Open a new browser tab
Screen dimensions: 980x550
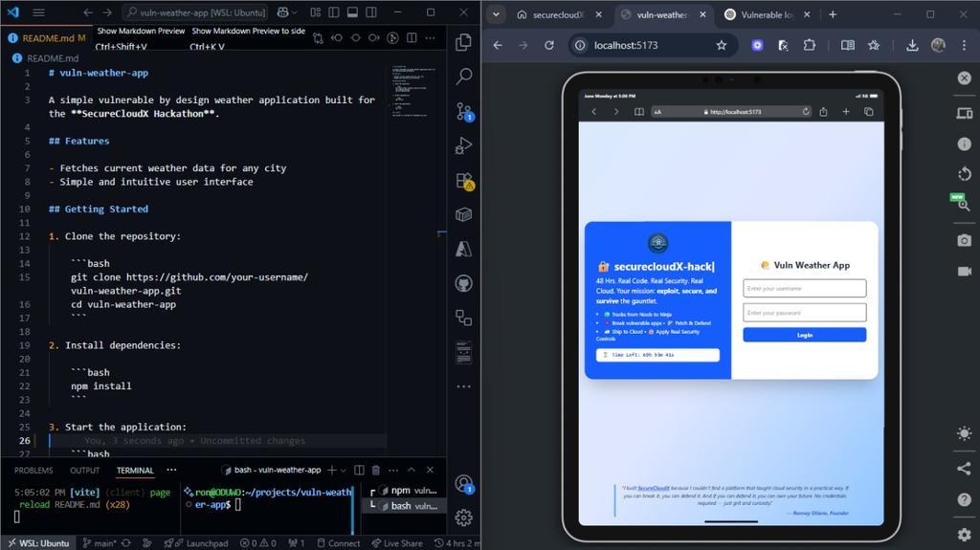(x=833, y=14)
